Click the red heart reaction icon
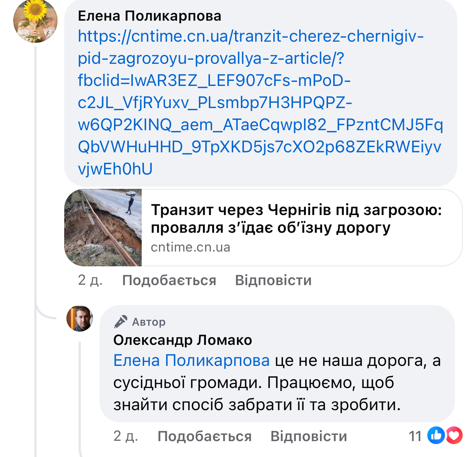This screenshot has width=476, height=457. pos(454,436)
